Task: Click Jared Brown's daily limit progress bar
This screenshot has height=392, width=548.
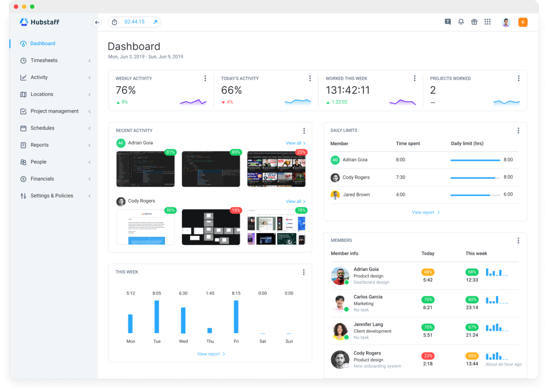Action: tap(475, 195)
